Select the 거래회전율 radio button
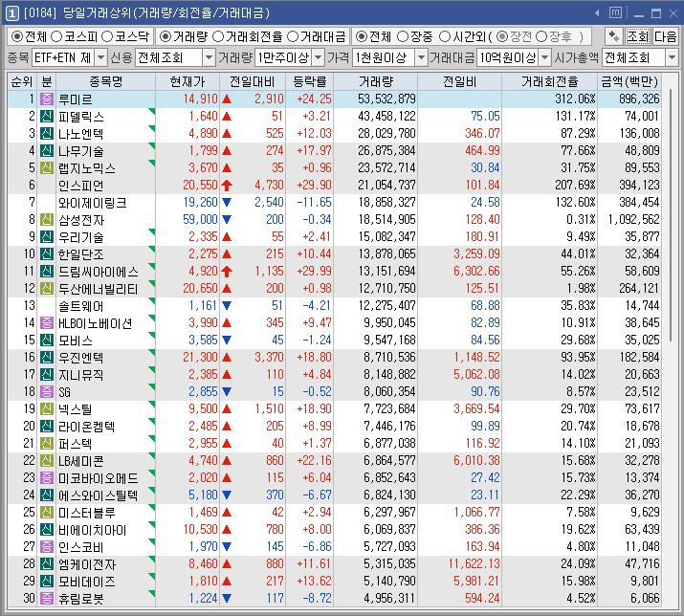 [x=218, y=36]
